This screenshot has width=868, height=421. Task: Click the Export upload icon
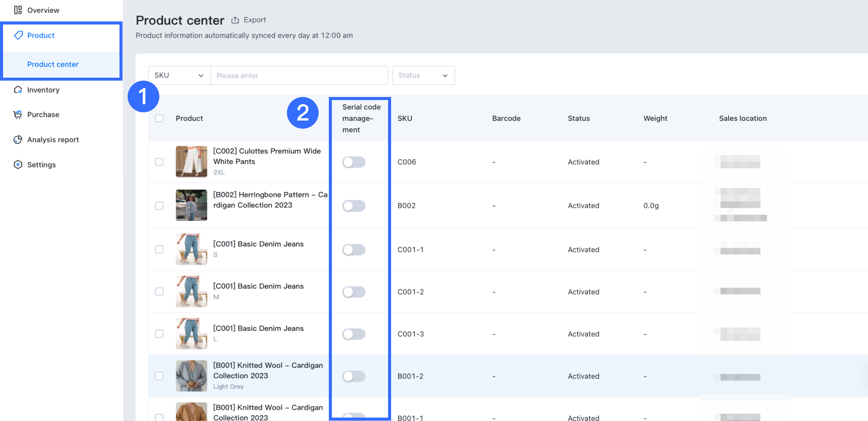pyautogui.click(x=235, y=20)
